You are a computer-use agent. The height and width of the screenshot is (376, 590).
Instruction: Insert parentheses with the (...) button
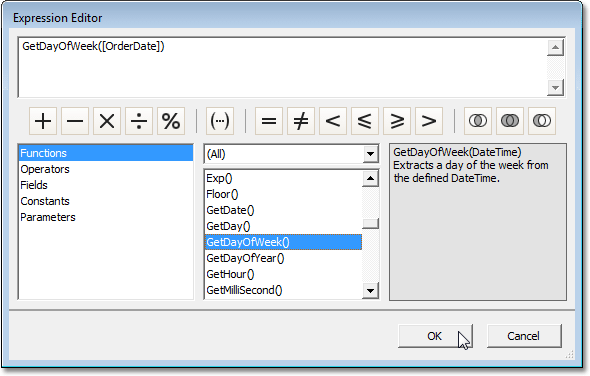[220, 121]
